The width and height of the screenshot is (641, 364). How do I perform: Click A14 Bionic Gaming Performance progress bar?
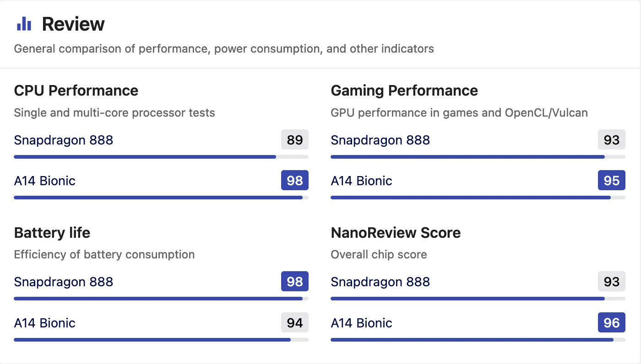point(478,198)
